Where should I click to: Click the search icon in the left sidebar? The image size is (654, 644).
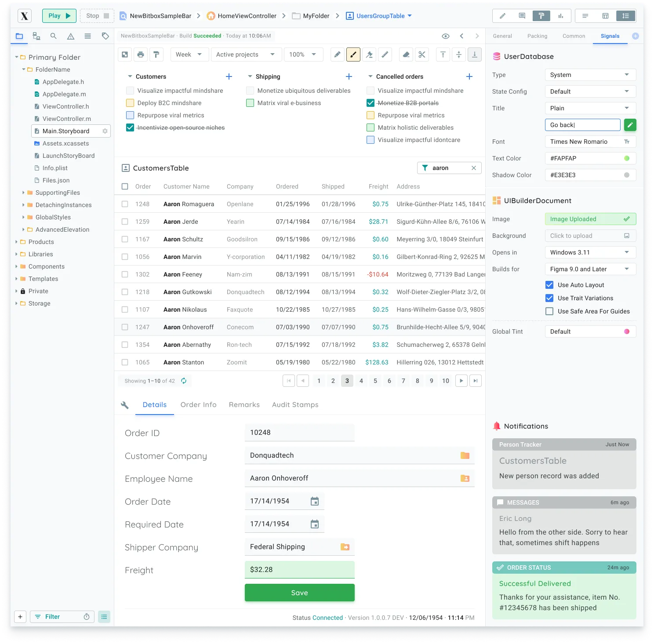53,36
